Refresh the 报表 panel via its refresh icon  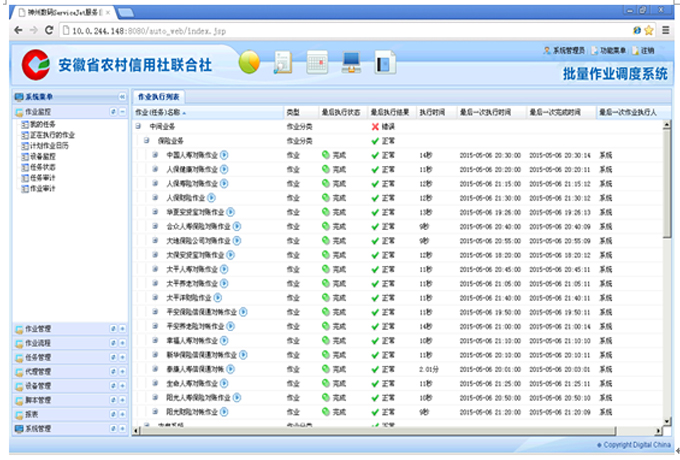pos(113,414)
